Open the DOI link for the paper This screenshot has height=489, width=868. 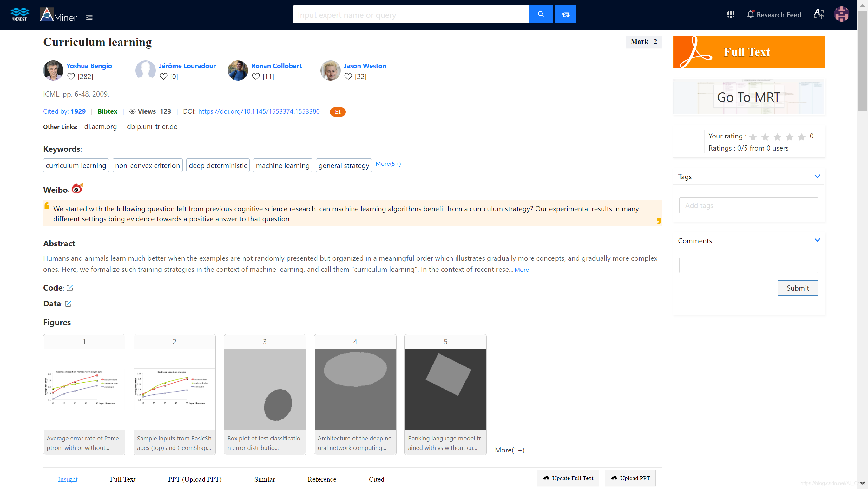[259, 111]
